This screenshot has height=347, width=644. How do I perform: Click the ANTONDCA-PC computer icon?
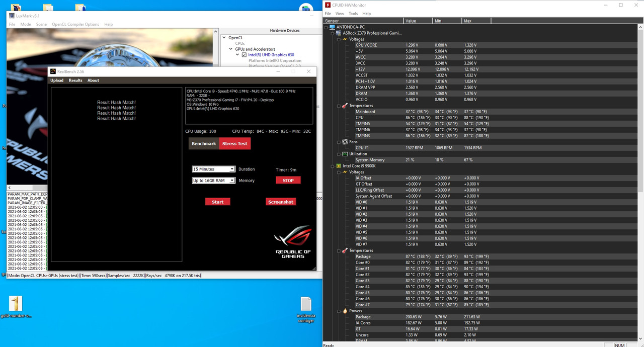tap(333, 27)
